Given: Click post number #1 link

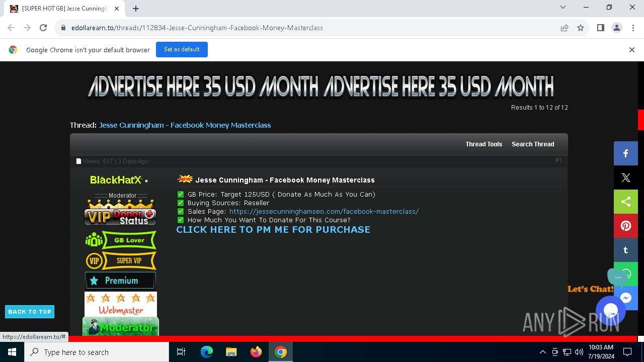Looking at the screenshot, I should [x=558, y=160].
